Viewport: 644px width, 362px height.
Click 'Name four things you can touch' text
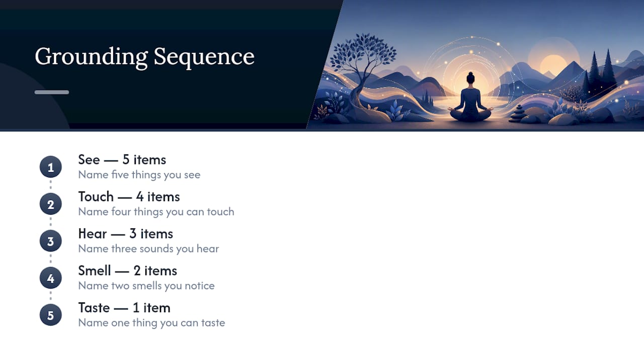pos(156,212)
